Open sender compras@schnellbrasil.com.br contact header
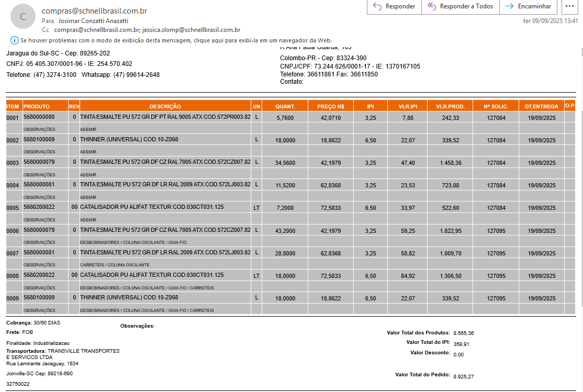Image resolution: width=583 pixels, height=392 pixels. pos(94,10)
